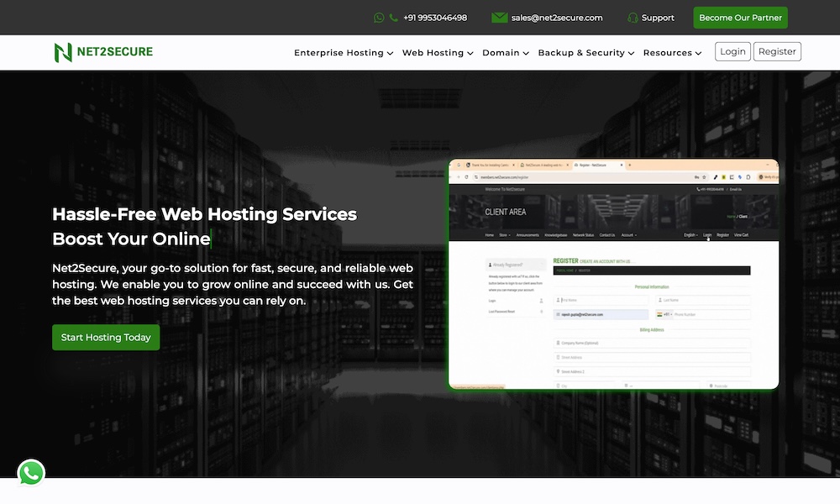Click the Support link text

click(x=658, y=18)
